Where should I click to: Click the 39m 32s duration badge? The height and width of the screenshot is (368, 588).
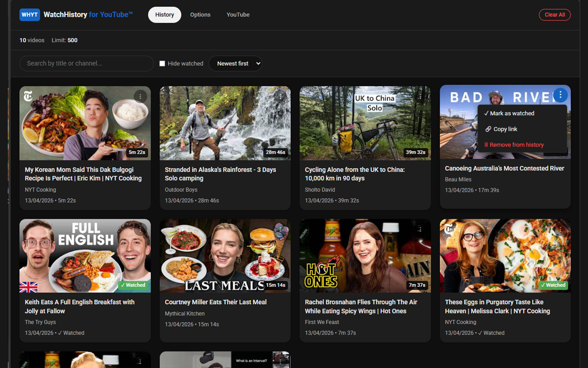click(x=416, y=152)
